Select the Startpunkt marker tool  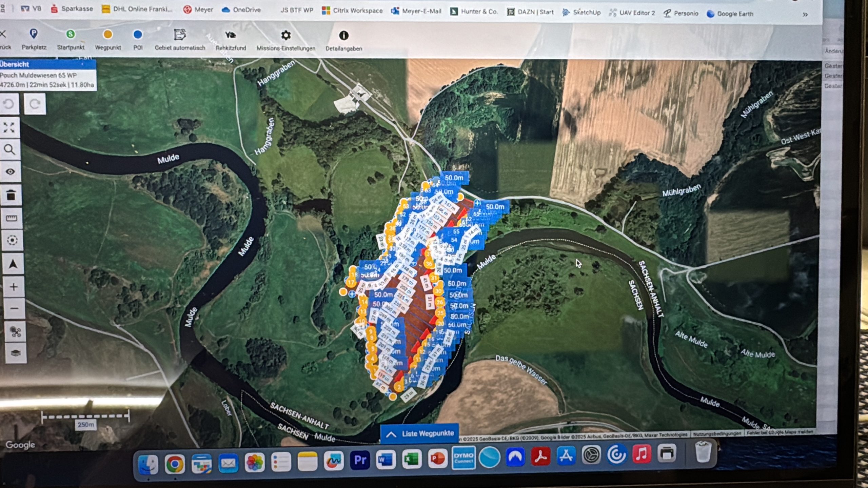[x=71, y=40]
